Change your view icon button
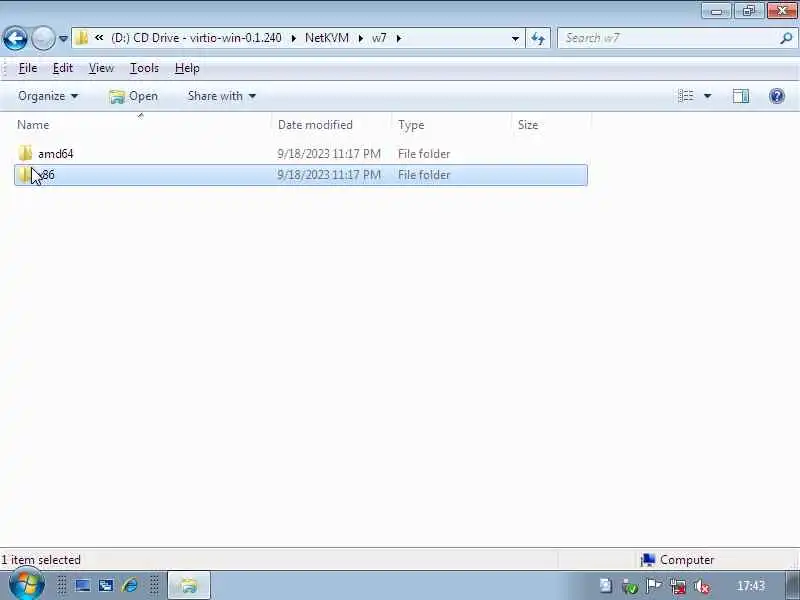Screen dimensions: 800x600 pyautogui.click(x=686, y=96)
